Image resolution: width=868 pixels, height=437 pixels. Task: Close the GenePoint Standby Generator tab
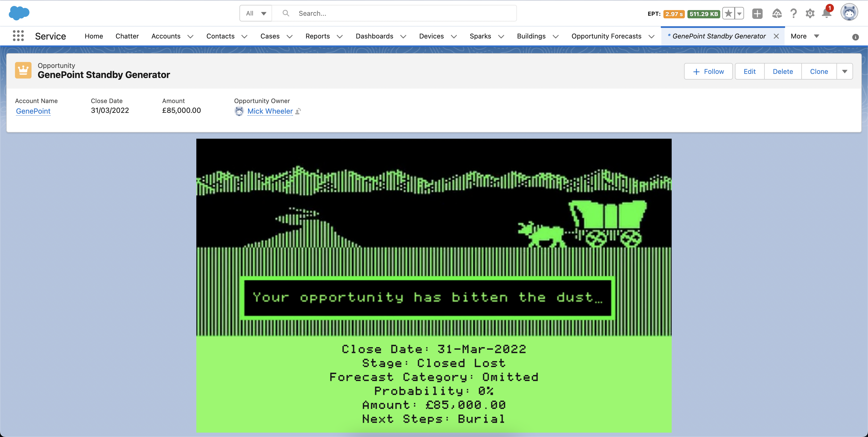pos(776,36)
